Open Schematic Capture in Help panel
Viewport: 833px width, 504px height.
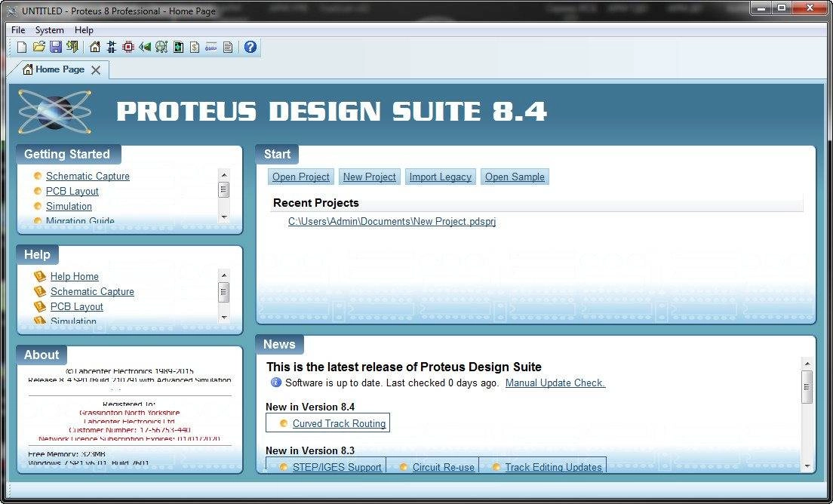click(x=93, y=291)
